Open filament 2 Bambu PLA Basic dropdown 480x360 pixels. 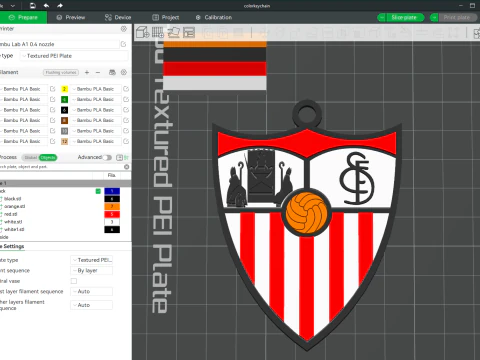point(95,89)
